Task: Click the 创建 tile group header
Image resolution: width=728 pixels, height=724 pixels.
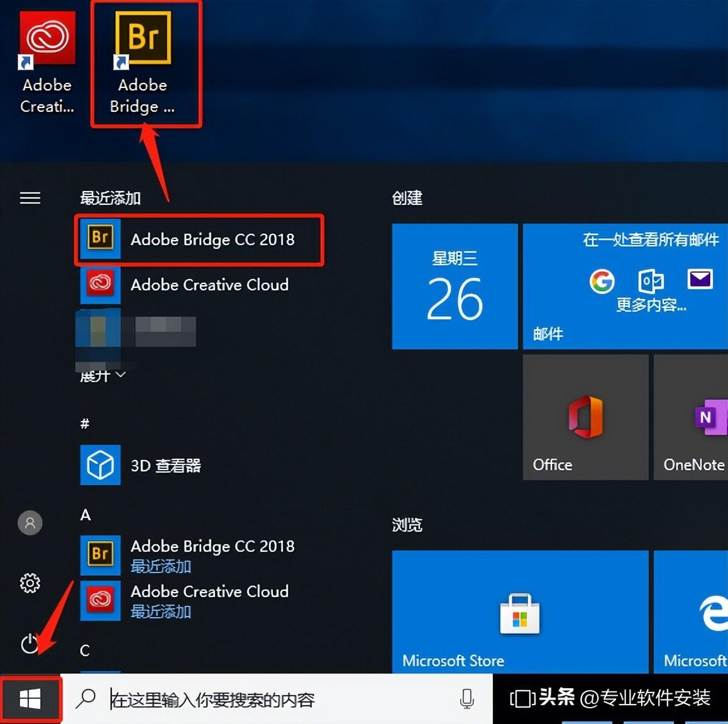Action: point(407,198)
